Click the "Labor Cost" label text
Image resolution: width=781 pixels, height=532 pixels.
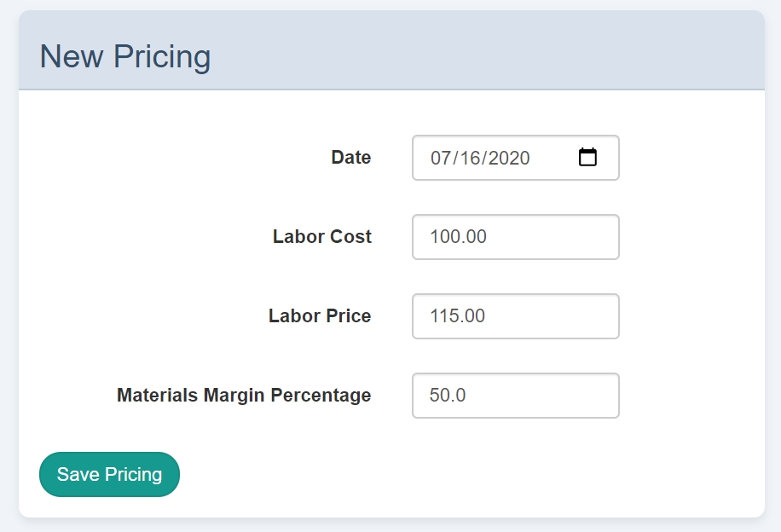pyautogui.click(x=321, y=237)
